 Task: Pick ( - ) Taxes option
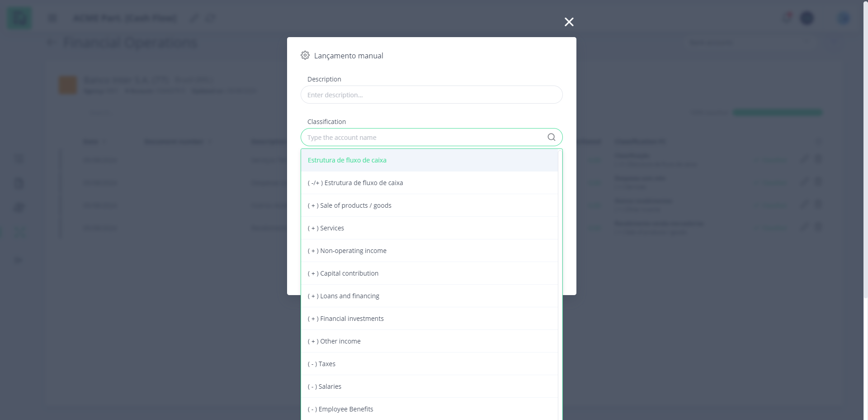pyautogui.click(x=429, y=364)
